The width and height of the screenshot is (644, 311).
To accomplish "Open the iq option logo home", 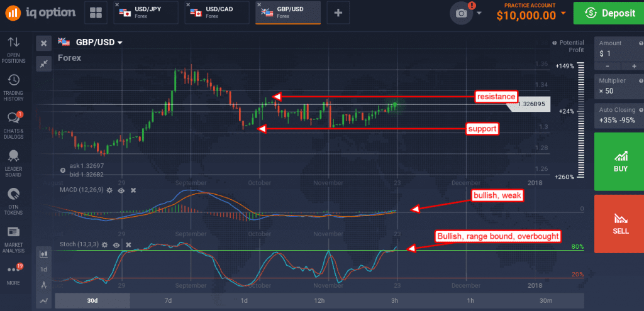I will 40,13.
